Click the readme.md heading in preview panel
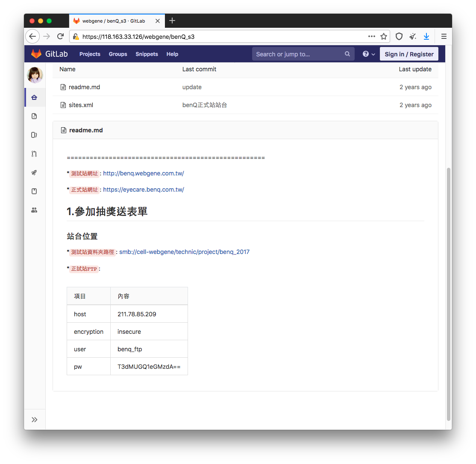Viewport: 476px width, 464px height. (x=86, y=130)
